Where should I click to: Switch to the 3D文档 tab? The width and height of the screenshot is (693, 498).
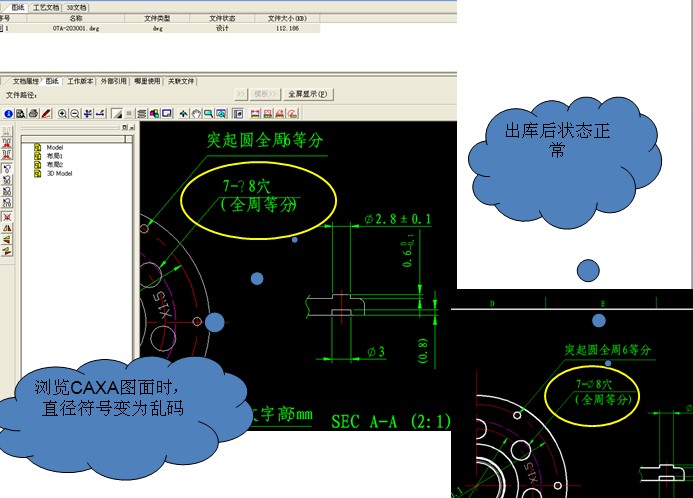click(76, 8)
